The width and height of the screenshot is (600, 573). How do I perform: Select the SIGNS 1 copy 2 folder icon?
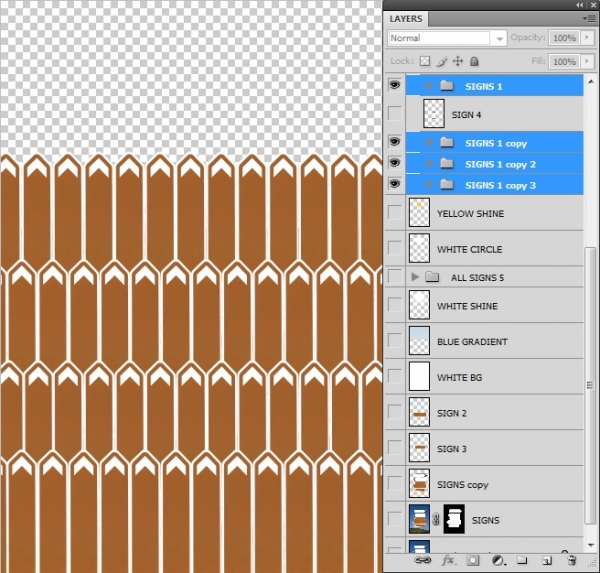(447, 164)
